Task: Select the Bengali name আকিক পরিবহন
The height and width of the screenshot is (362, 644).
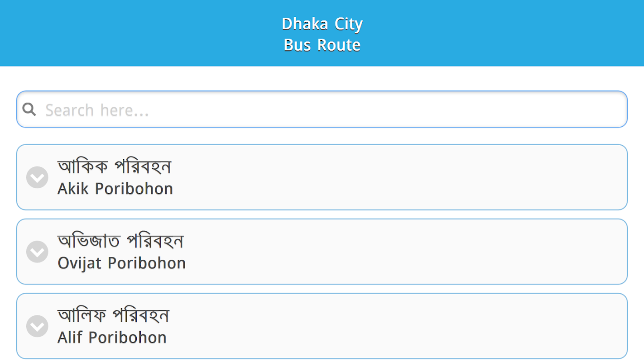Action: pyautogui.click(x=114, y=167)
